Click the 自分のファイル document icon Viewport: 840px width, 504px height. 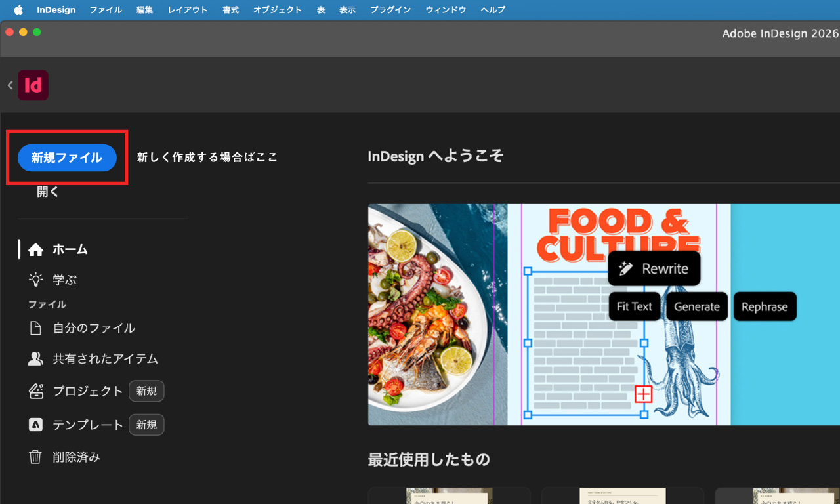tap(35, 327)
